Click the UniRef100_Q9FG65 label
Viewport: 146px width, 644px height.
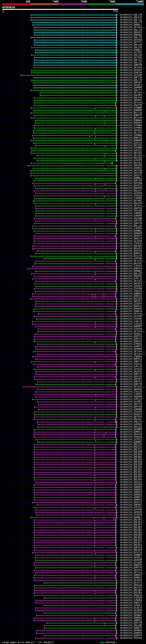pyautogui.click(x=131, y=165)
